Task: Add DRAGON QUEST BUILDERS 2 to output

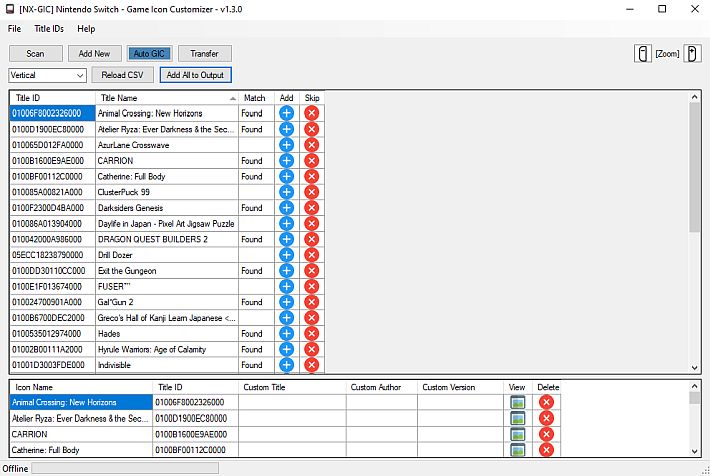Action: 286,239
